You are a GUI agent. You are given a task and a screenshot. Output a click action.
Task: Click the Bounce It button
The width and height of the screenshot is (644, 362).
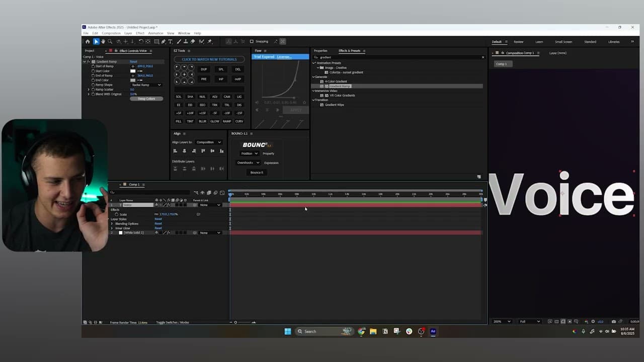click(257, 172)
